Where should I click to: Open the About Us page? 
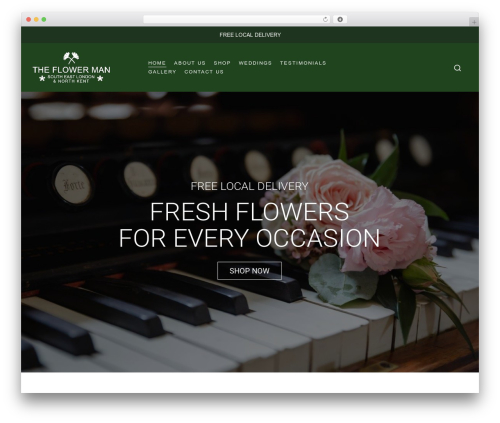coord(189,63)
